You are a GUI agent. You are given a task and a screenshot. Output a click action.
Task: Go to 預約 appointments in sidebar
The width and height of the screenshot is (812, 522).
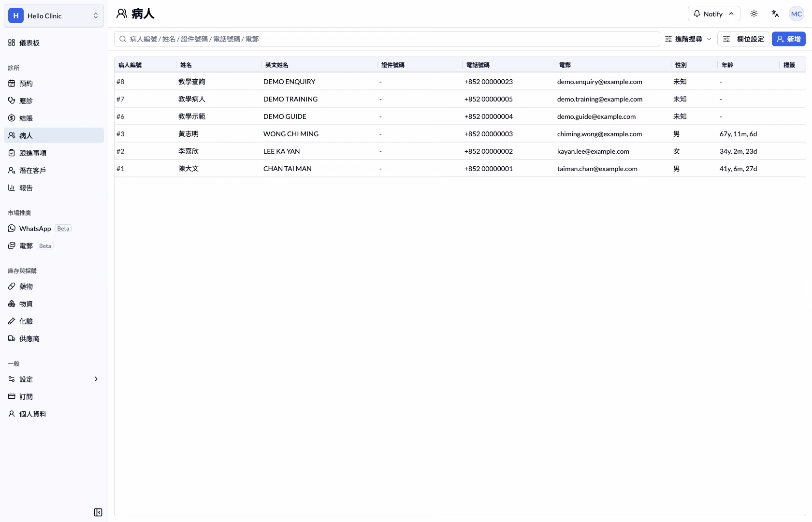tap(54, 84)
